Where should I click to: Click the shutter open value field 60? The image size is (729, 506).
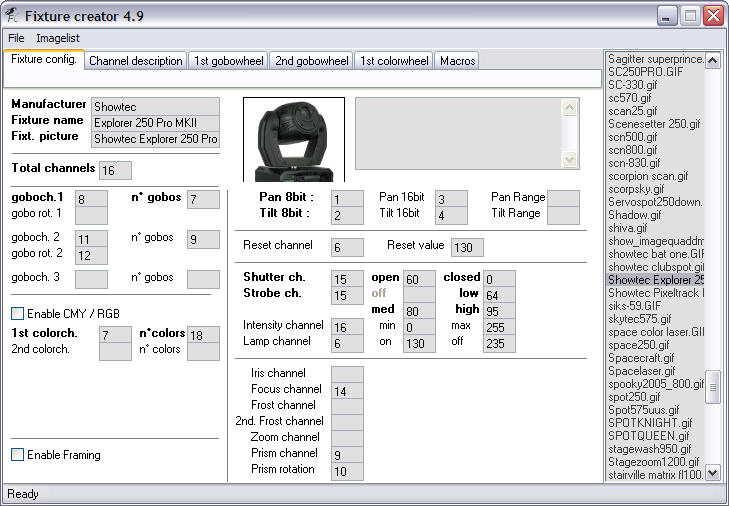(419, 279)
